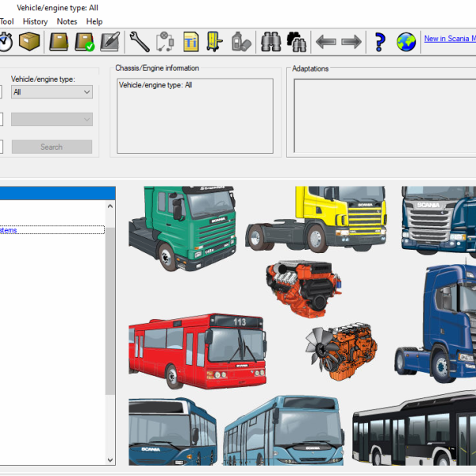Go forward with right arrow icon

(x=351, y=42)
